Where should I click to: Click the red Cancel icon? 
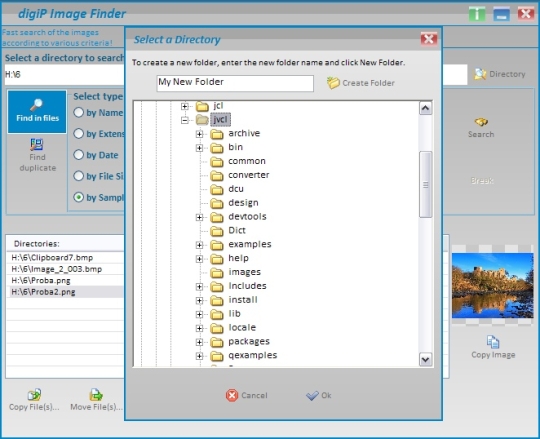click(x=232, y=395)
